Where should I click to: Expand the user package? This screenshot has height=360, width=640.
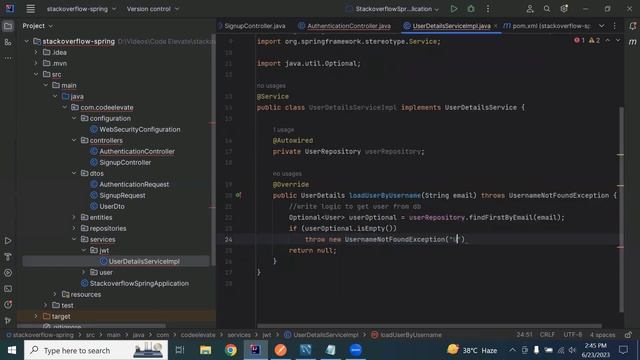pyautogui.click(x=84, y=272)
